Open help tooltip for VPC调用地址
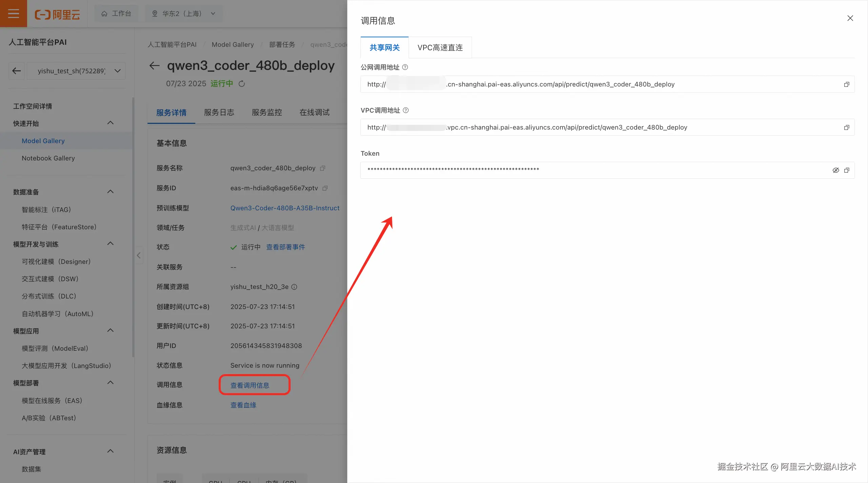This screenshot has width=868, height=483. 406,110
